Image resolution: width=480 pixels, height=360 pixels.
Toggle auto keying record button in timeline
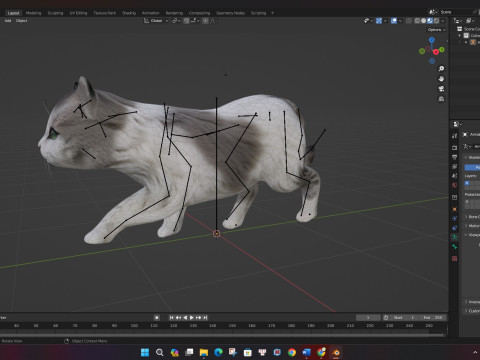[157, 318]
